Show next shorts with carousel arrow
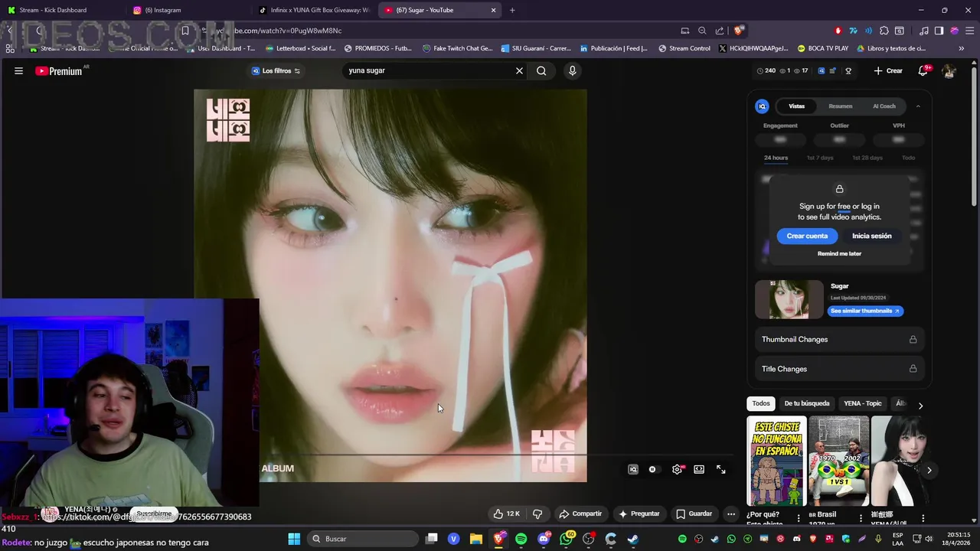 click(929, 470)
